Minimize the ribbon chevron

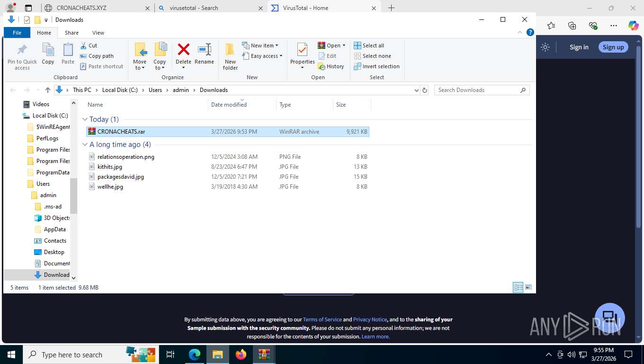(x=520, y=33)
